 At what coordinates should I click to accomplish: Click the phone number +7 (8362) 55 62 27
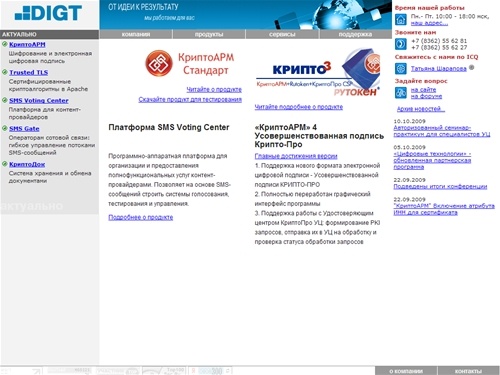(439, 47)
